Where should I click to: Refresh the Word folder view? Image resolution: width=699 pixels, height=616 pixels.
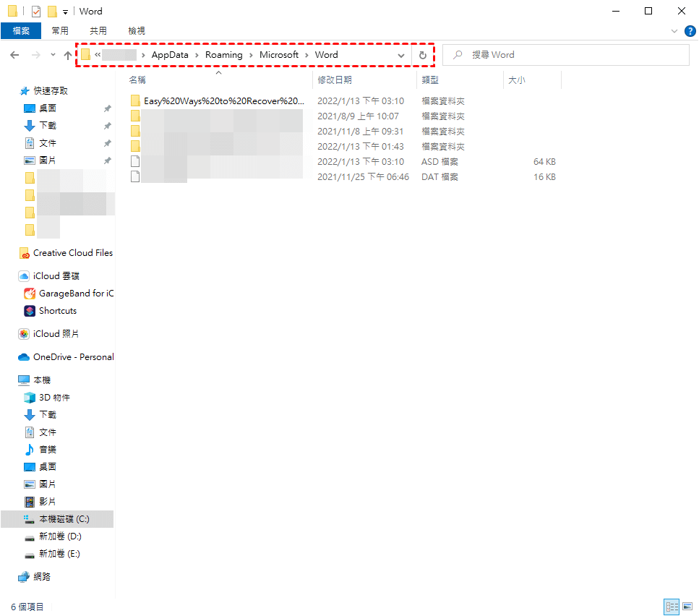coord(423,55)
